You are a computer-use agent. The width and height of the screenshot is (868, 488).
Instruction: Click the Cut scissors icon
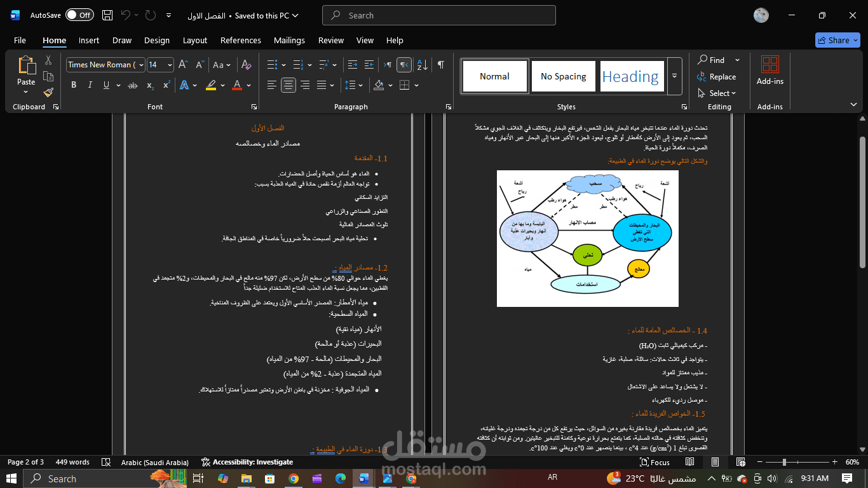(48, 60)
